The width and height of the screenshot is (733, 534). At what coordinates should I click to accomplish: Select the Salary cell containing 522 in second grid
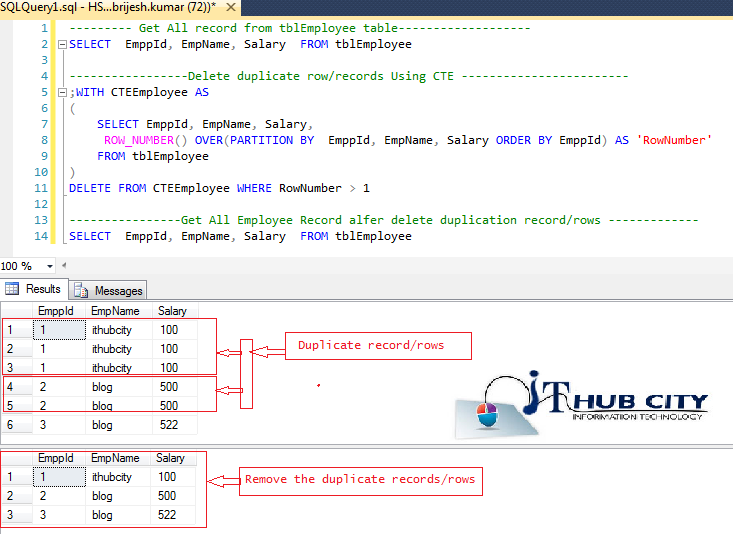pyautogui.click(x=168, y=515)
